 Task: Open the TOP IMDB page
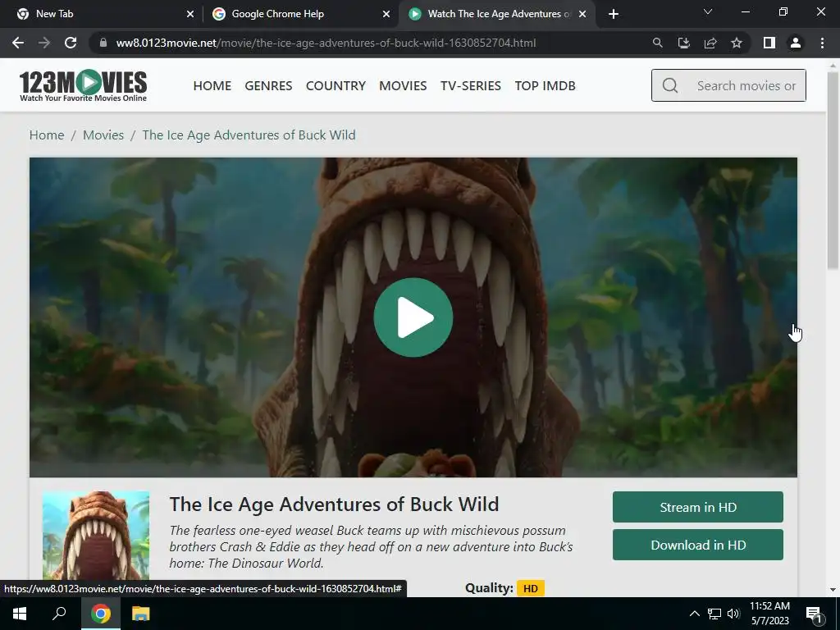tap(546, 85)
